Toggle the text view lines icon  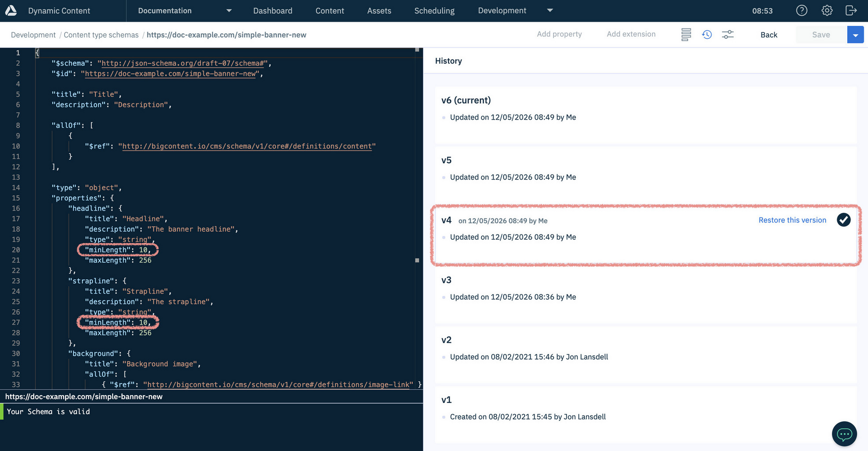[x=686, y=35]
